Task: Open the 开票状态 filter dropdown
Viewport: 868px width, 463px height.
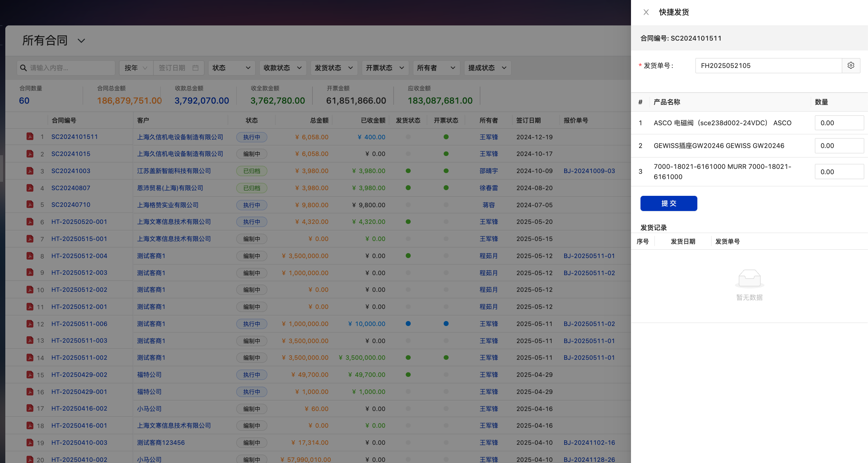Action: (385, 68)
